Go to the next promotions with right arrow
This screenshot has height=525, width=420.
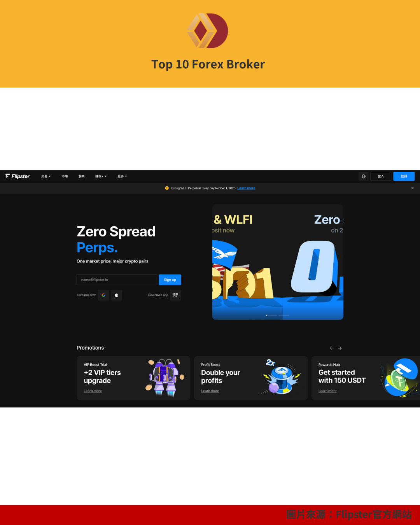tap(340, 348)
